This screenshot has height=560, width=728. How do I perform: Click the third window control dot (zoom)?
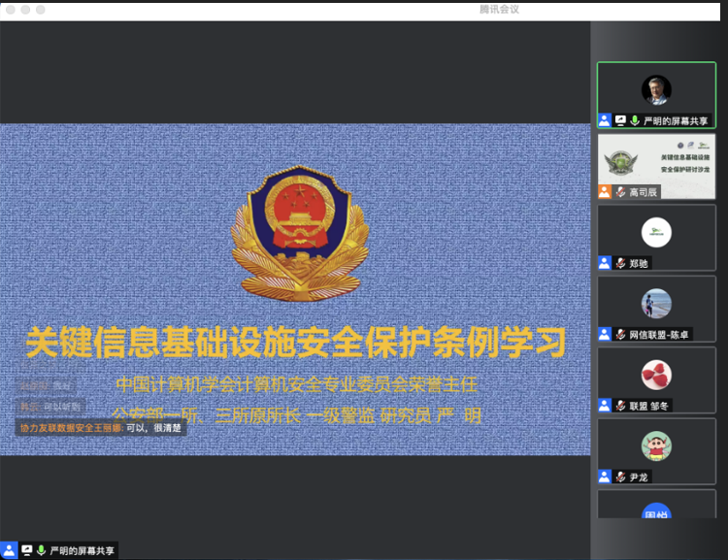pyautogui.click(x=41, y=10)
